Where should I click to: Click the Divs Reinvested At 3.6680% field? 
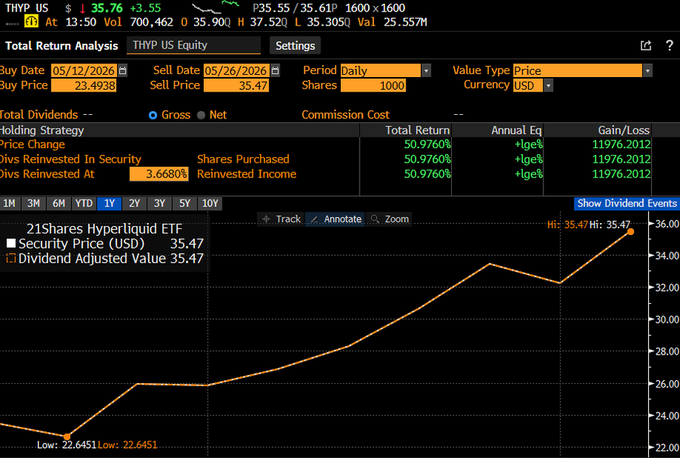159,174
